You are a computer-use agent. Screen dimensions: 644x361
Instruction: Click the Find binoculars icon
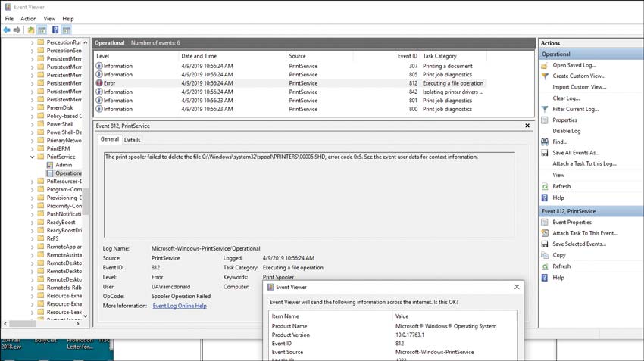(x=545, y=142)
